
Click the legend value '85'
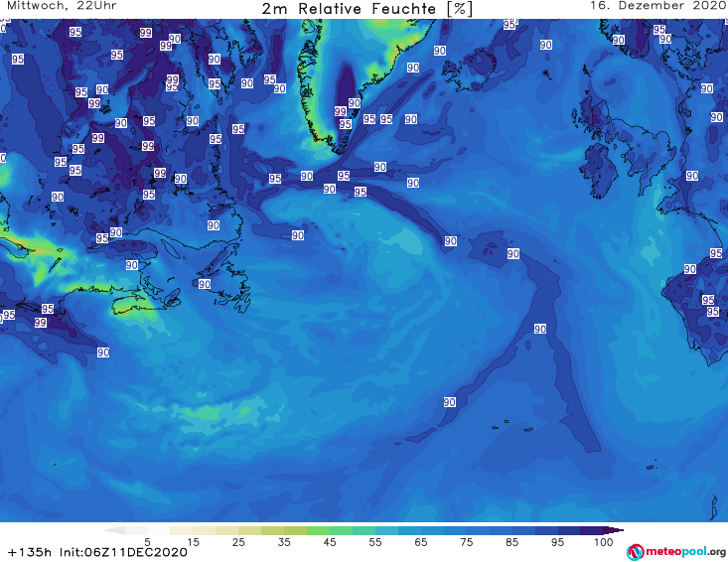[511, 541]
